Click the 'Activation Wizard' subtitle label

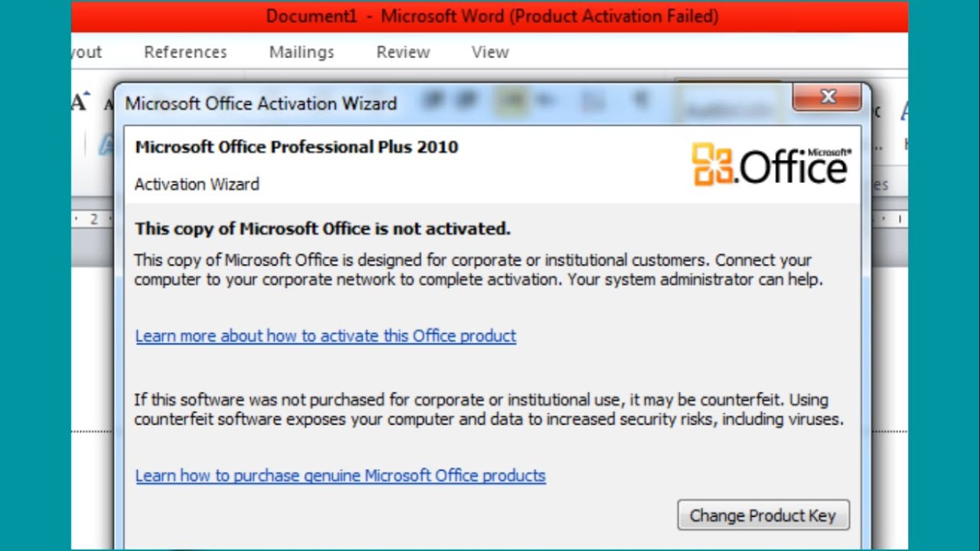click(x=197, y=184)
